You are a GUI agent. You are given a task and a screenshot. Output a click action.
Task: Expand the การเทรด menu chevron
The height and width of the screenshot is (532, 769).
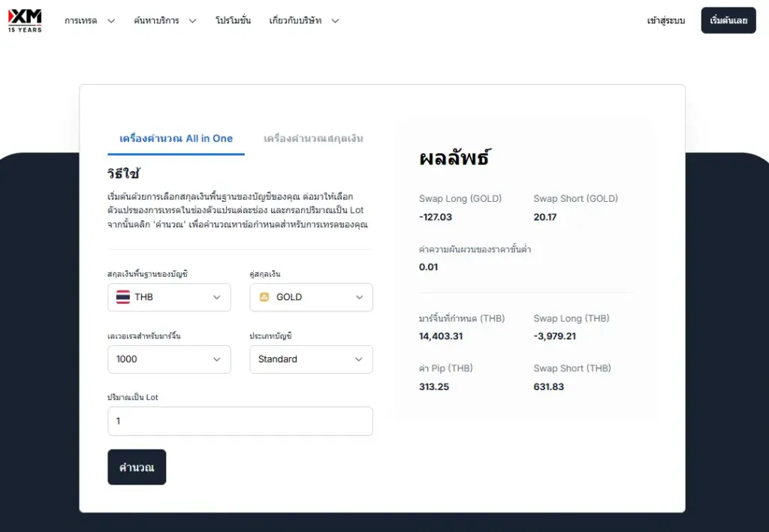pyautogui.click(x=111, y=21)
